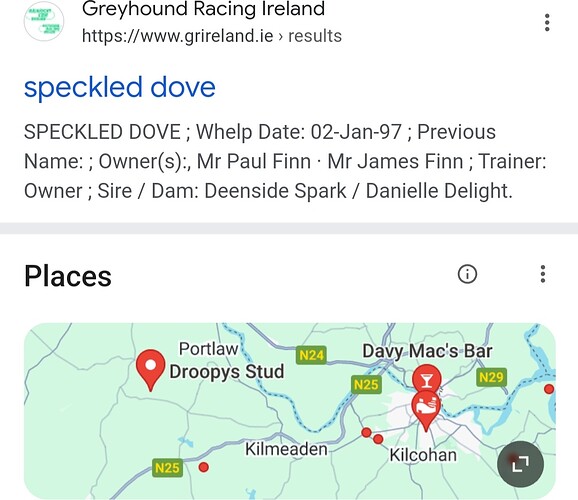Image resolution: width=578 pixels, height=500 pixels.
Task: Open the Places section three-dot menu
Action: (x=543, y=274)
